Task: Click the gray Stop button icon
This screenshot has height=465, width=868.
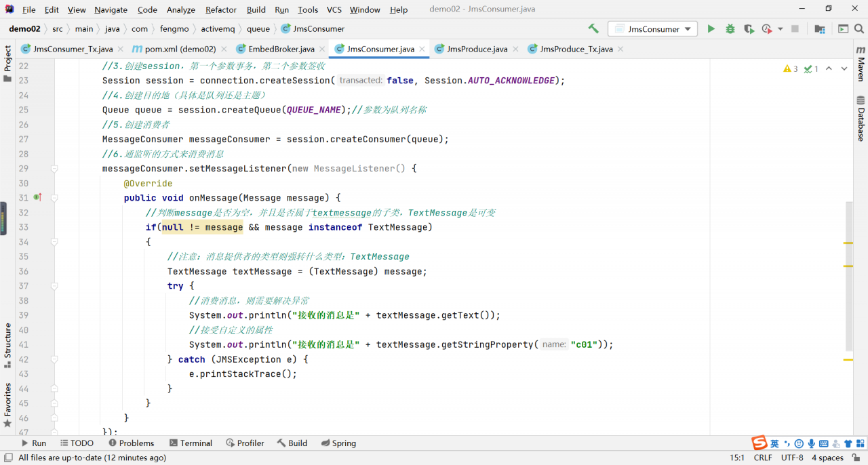Action: click(x=795, y=29)
